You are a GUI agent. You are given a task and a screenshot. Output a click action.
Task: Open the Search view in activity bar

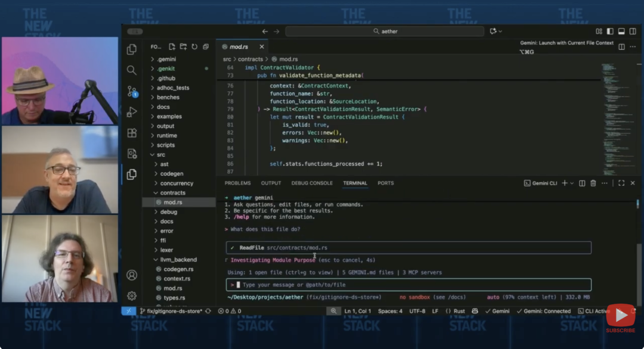point(132,70)
